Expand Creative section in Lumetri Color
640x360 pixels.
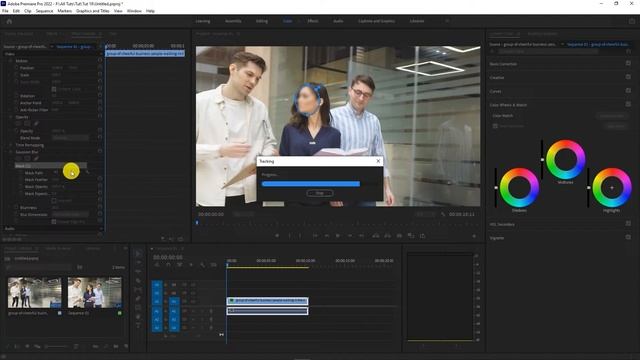(x=497, y=77)
